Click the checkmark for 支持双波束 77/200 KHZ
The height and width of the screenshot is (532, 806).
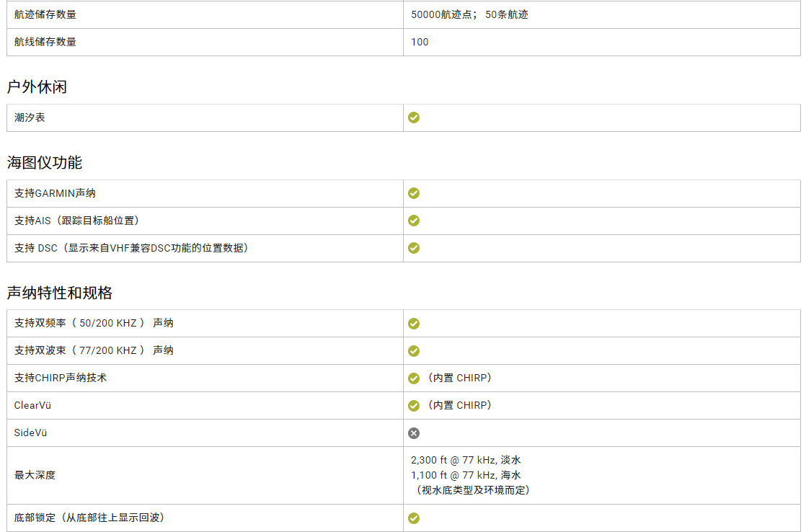click(x=414, y=351)
